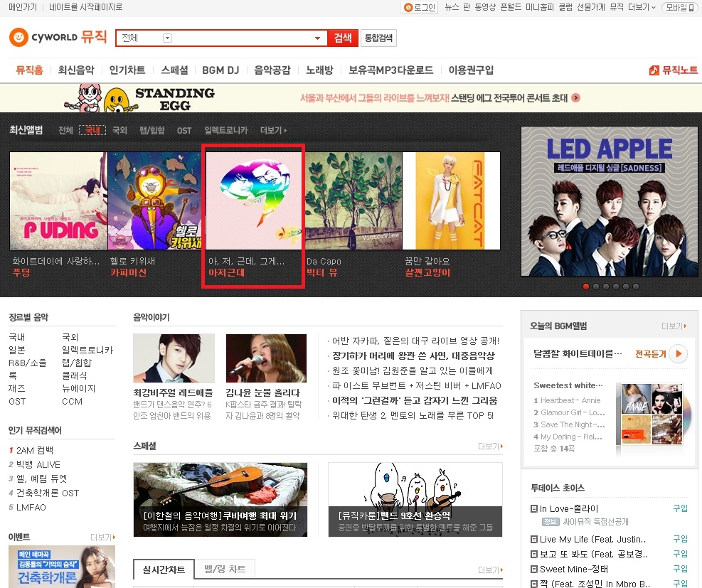Viewport: 702px width, 588px height.
Task: Select the 일렉트로니카 genre in 장르별 음악
Action: pyautogui.click(x=87, y=350)
